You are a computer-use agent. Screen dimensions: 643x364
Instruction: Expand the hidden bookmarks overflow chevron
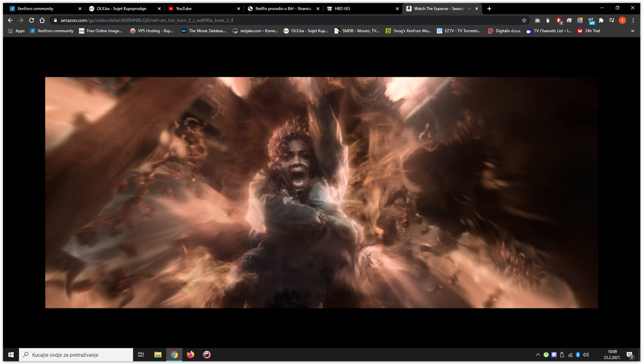coord(633,31)
